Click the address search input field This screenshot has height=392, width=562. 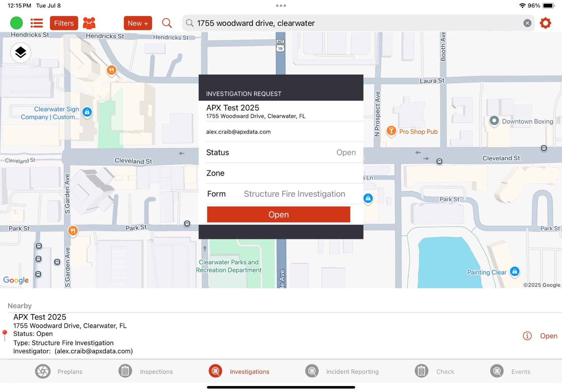[x=343, y=23]
